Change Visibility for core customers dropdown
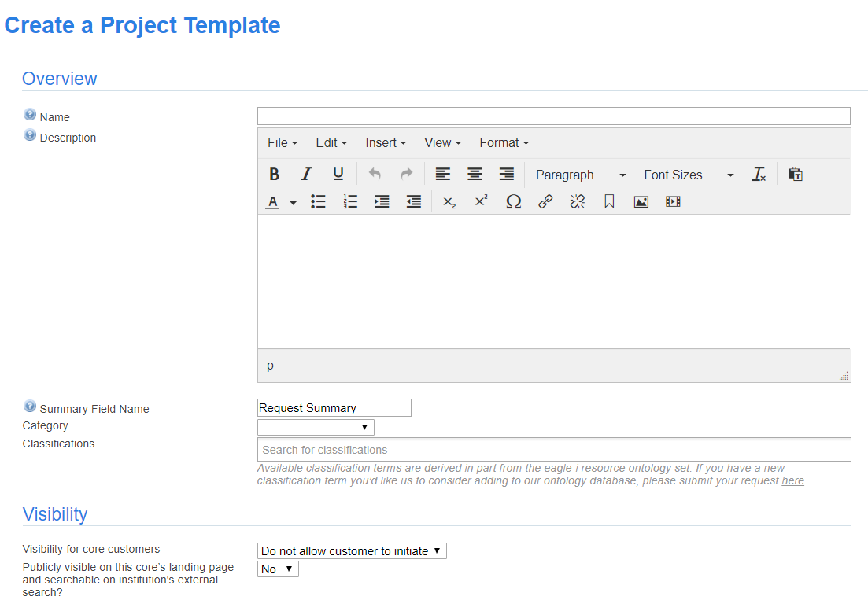868x611 pixels. [352, 551]
